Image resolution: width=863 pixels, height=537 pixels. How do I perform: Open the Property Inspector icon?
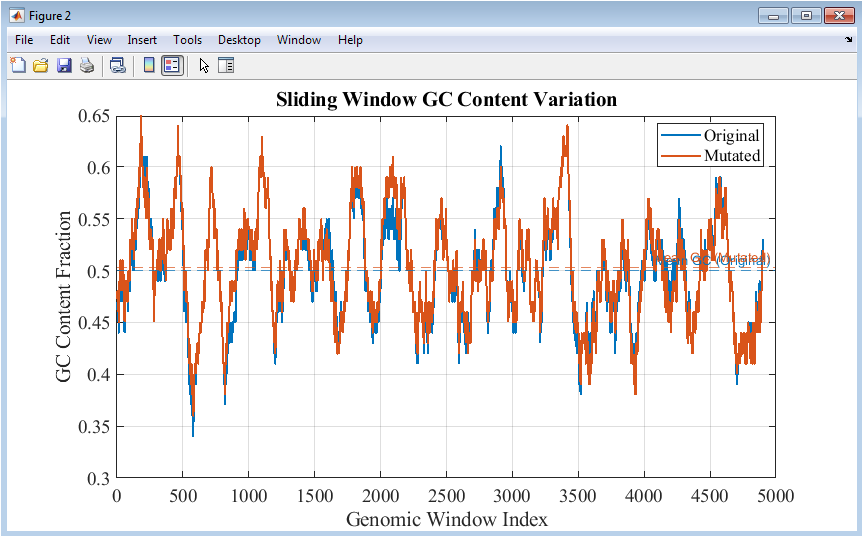[x=226, y=66]
